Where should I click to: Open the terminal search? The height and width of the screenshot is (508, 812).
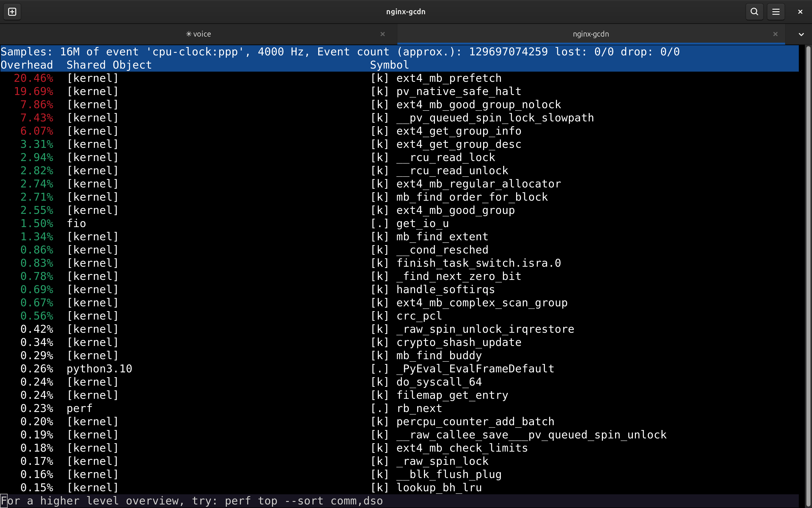(754, 12)
